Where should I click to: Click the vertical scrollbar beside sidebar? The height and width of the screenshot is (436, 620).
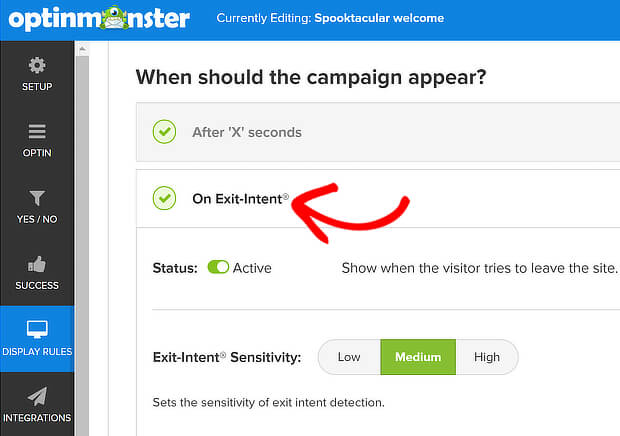pos(82,245)
